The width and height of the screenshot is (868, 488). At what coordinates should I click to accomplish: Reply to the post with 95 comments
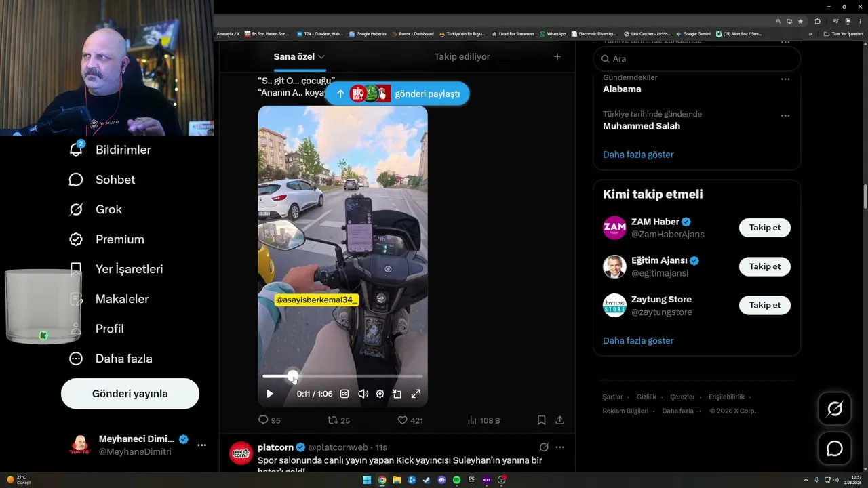(x=269, y=420)
